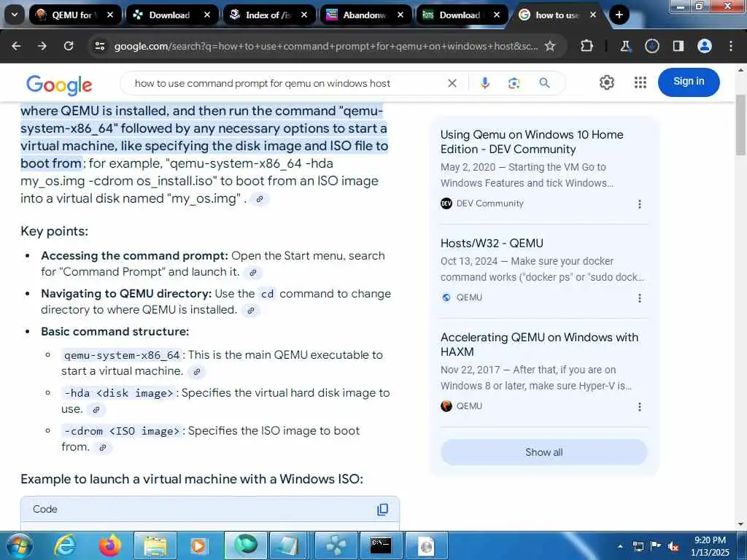The width and height of the screenshot is (747, 560).
Task: Click into the Google search field
Action: (x=286, y=83)
